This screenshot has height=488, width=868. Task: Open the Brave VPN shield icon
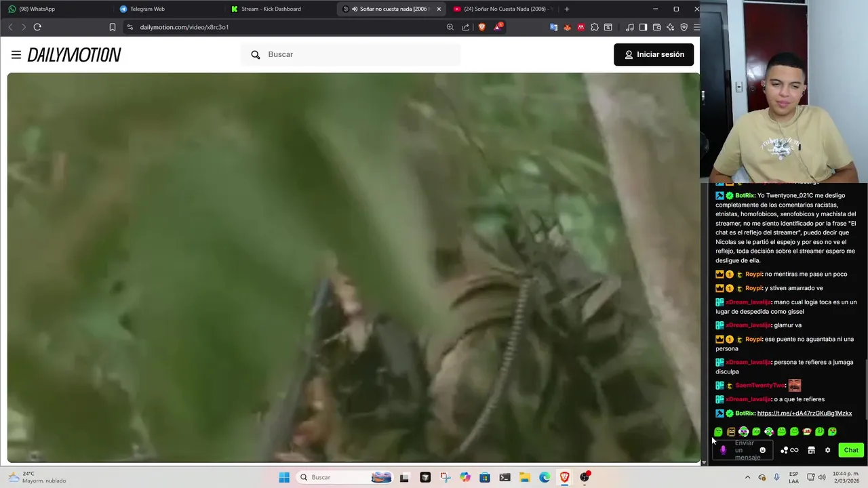pyautogui.click(x=684, y=27)
